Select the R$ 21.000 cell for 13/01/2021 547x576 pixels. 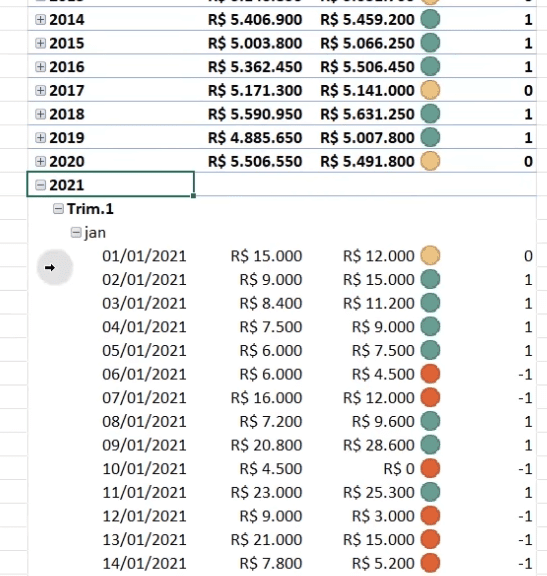[x=266, y=540]
